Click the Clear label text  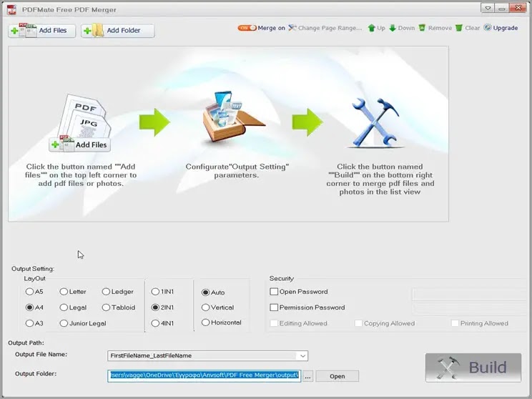point(472,28)
